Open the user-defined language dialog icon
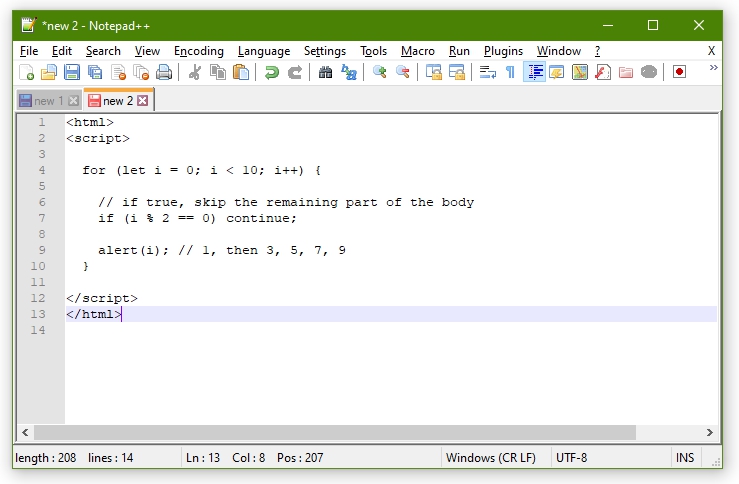 click(x=557, y=72)
